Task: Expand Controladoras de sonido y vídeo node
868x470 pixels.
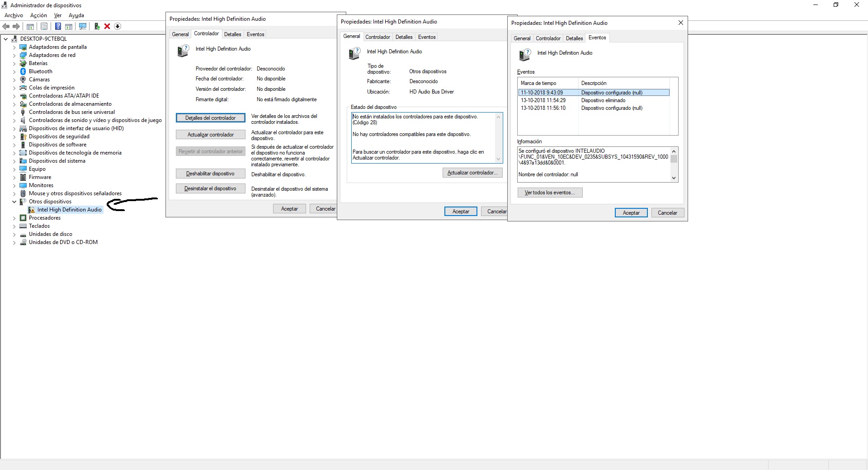Action: click(14, 120)
